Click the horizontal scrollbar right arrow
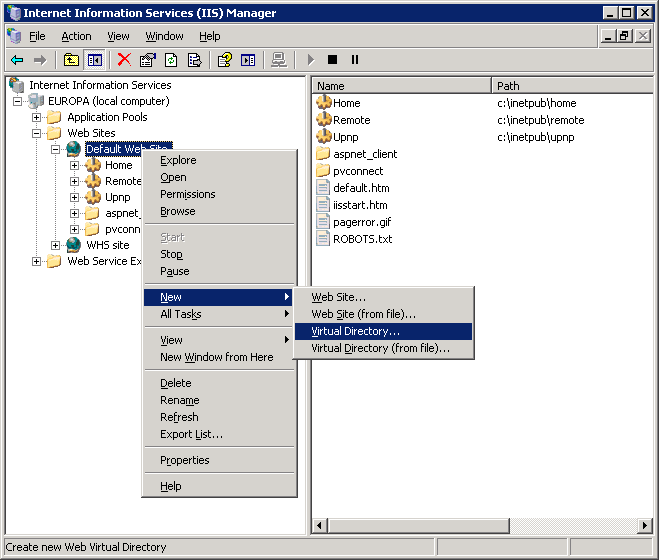659x560 pixels. pos(645,526)
